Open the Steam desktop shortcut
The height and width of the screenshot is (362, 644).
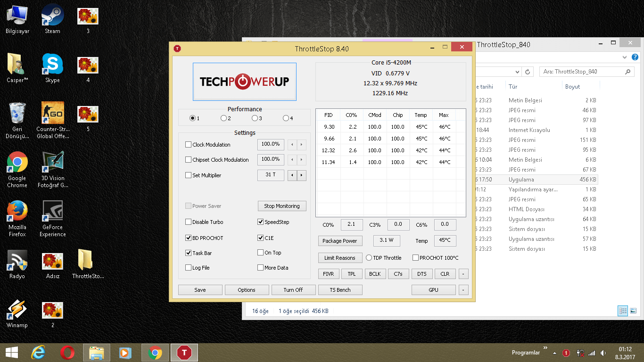click(x=52, y=19)
